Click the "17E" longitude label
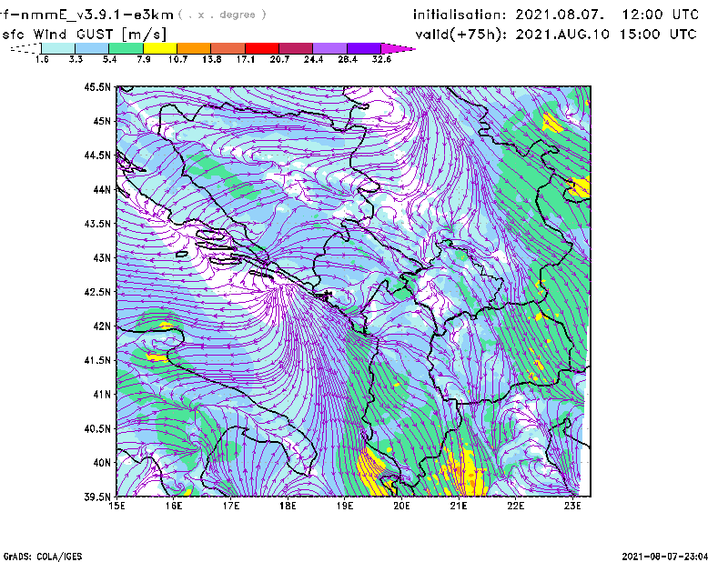Viewport: 728px width, 562px height. [231, 506]
